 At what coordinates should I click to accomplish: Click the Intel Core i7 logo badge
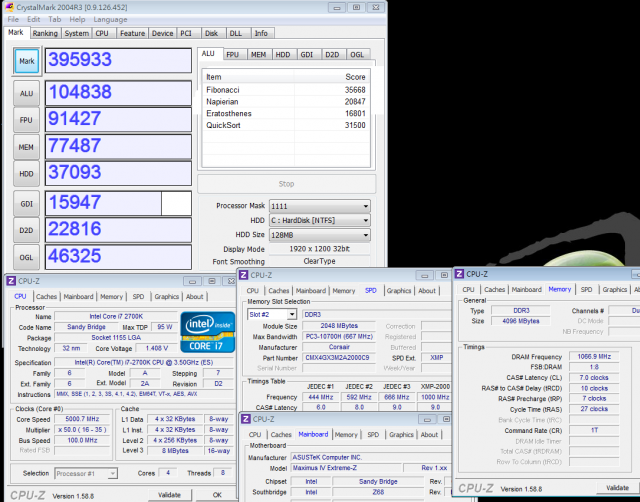[x=208, y=332]
